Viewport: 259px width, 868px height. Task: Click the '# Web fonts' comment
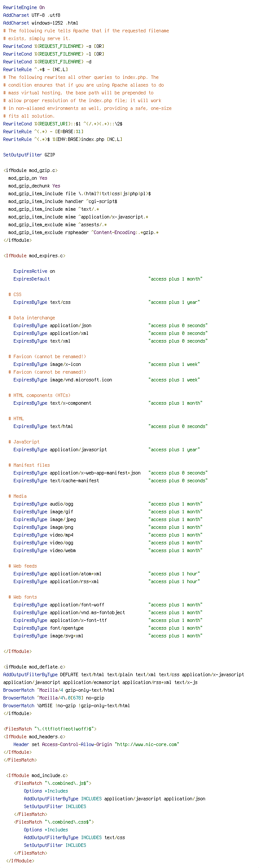[x=22, y=597]
